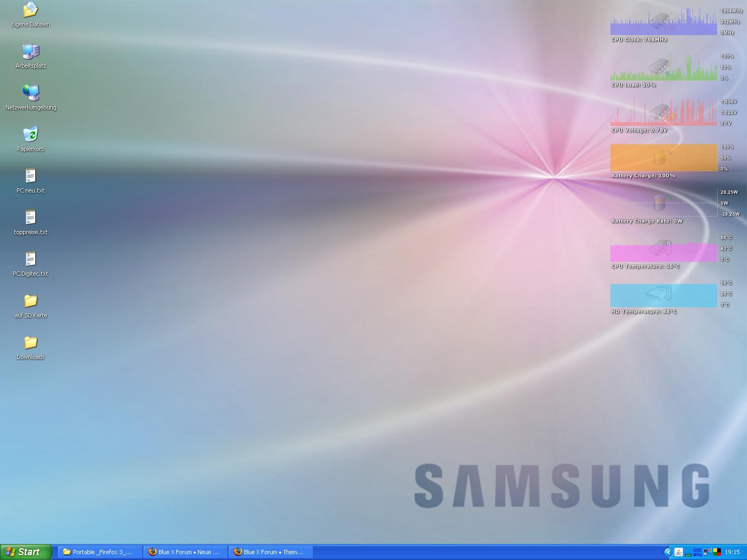Activate Blue X Forum Them… taskbar button
Viewport: 747px width, 560px height.
[271, 552]
